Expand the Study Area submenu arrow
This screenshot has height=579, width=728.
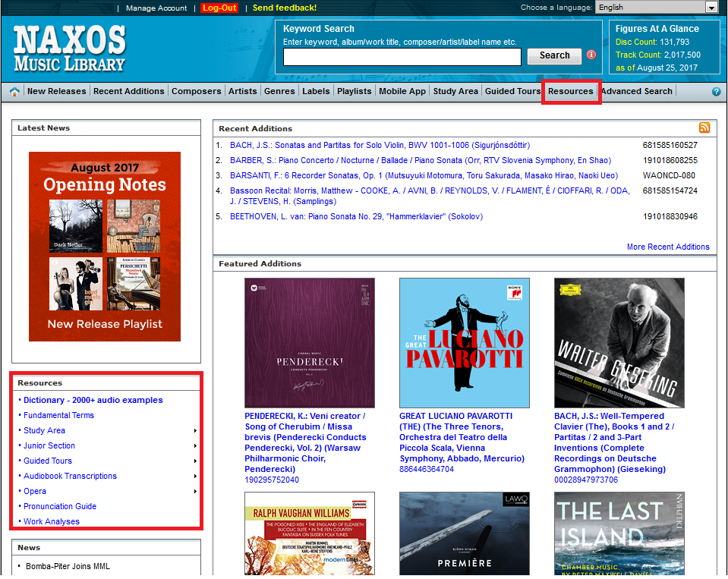(195, 431)
